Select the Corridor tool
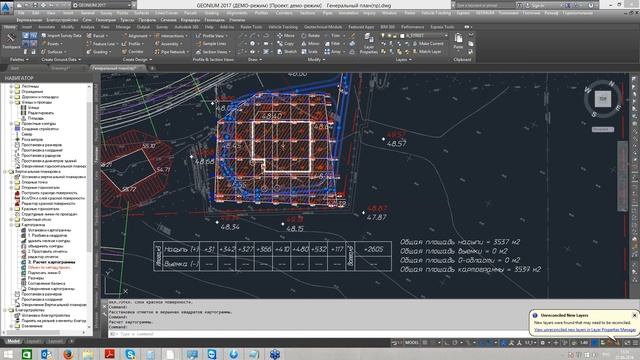 pyautogui.click(x=133, y=52)
